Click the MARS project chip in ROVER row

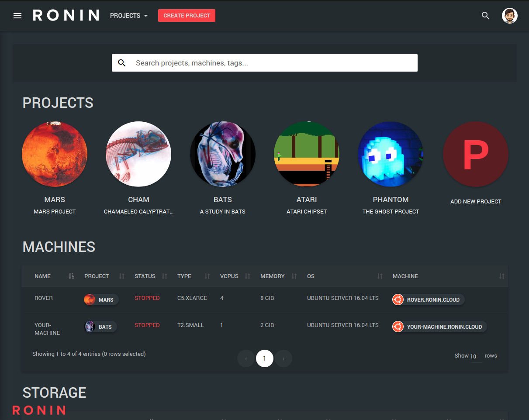tap(101, 300)
